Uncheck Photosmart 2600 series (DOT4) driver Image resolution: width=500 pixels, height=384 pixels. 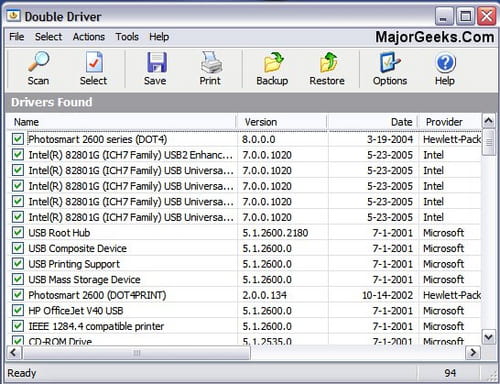18,139
